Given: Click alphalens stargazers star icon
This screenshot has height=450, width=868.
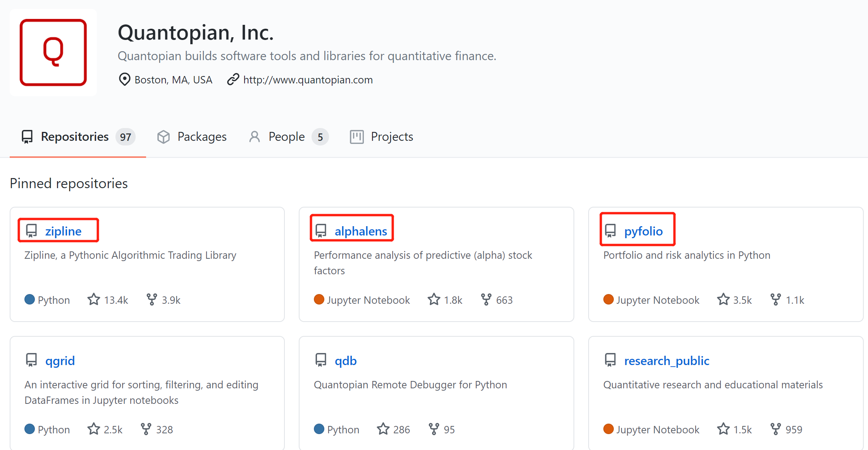Looking at the screenshot, I should [x=434, y=299].
